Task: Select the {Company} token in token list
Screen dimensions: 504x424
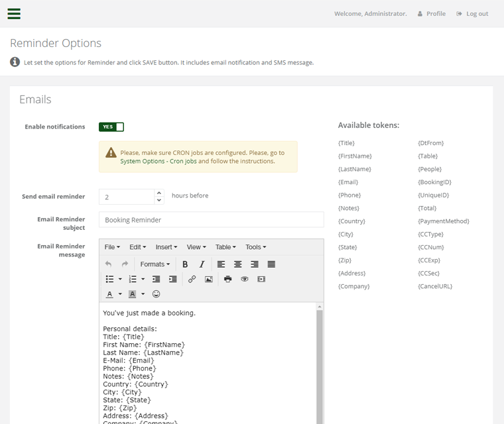Action: [x=354, y=286]
